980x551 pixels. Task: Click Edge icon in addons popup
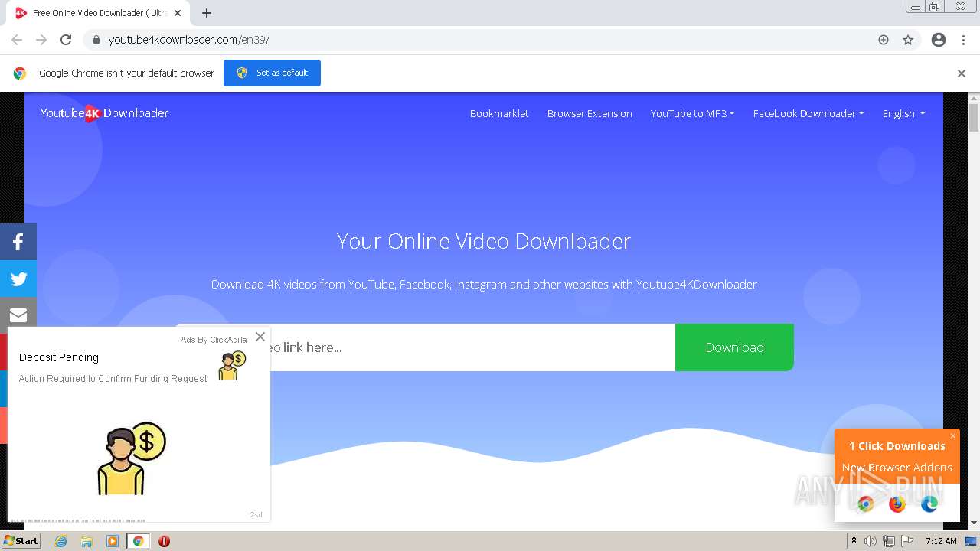[x=929, y=504]
